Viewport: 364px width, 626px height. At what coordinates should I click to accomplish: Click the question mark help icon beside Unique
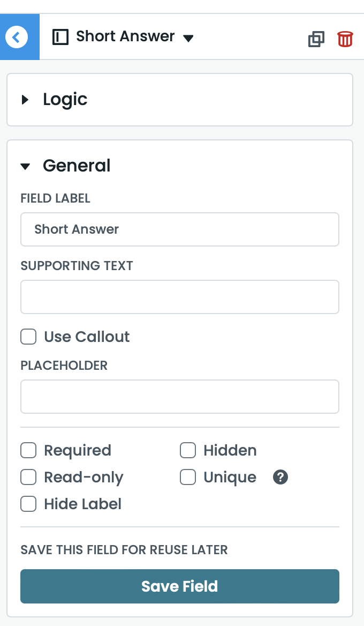(x=280, y=477)
